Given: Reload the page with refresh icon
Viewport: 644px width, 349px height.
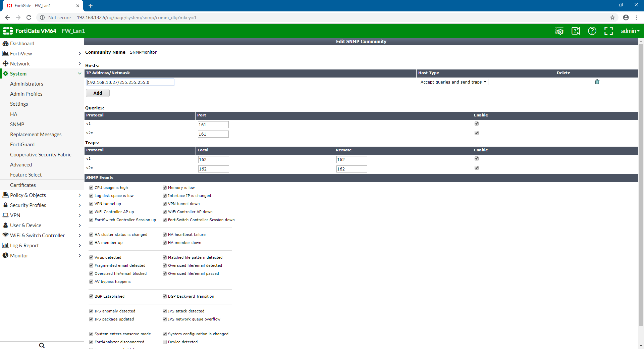Looking at the screenshot, I should 29,17.
